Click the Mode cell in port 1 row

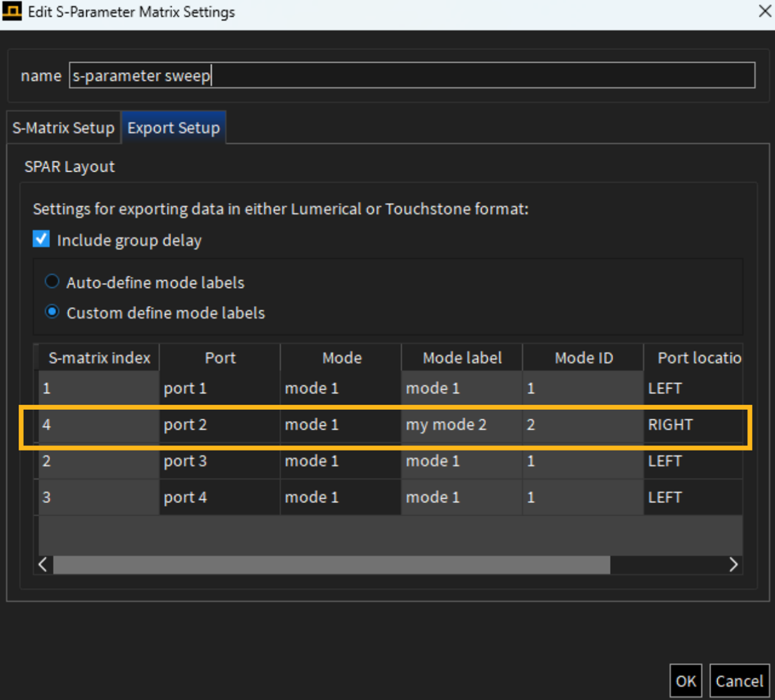(x=341, y=389)
